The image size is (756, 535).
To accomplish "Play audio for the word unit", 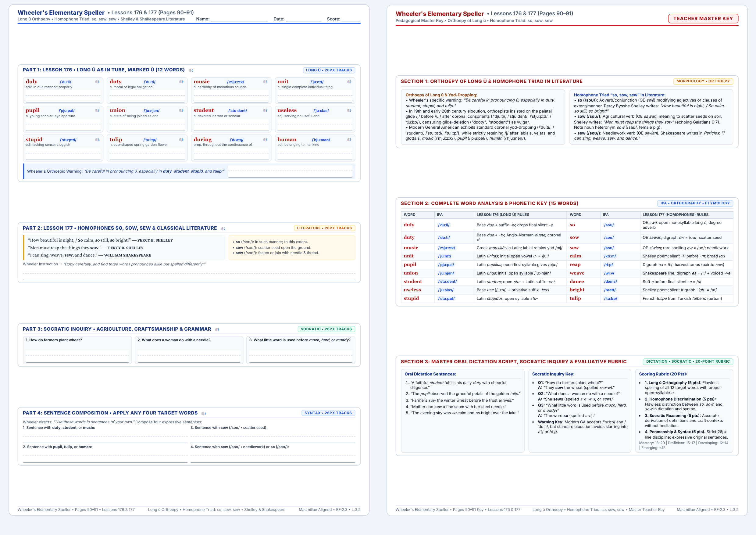I will 349,82.
